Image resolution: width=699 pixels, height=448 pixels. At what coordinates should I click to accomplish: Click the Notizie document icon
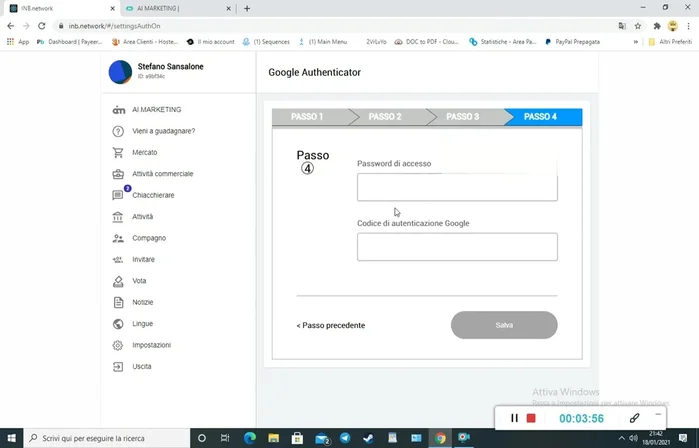(x=119, y=302)
